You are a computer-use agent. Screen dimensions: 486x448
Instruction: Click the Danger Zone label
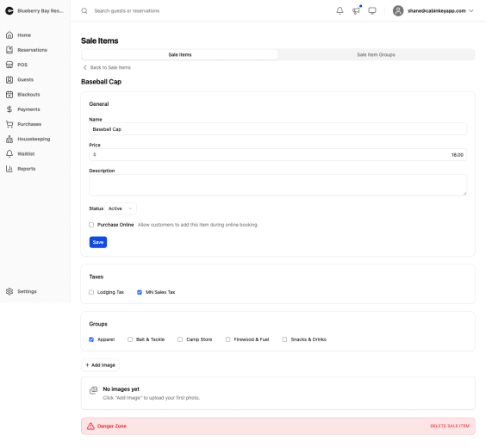[112, 426]
